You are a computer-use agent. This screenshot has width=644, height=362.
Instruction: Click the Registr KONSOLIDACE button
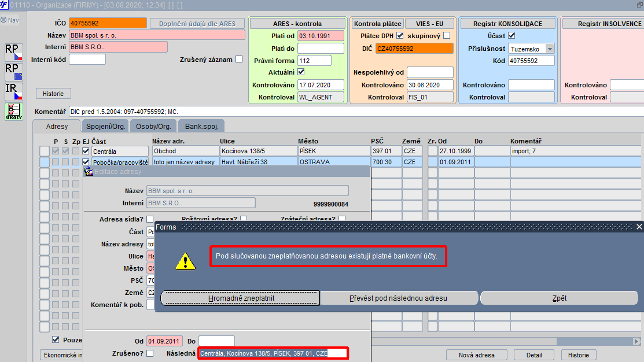[507, 23]
